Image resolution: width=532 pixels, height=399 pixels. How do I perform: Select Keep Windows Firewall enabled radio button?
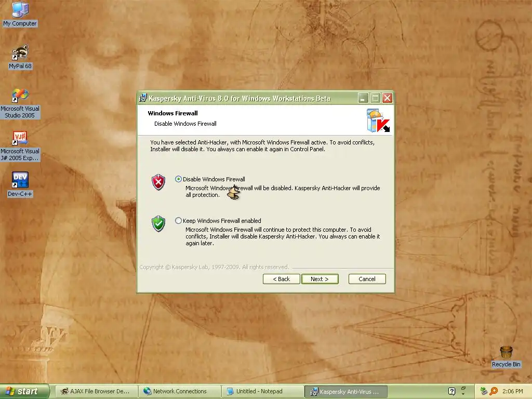point(179,220)
